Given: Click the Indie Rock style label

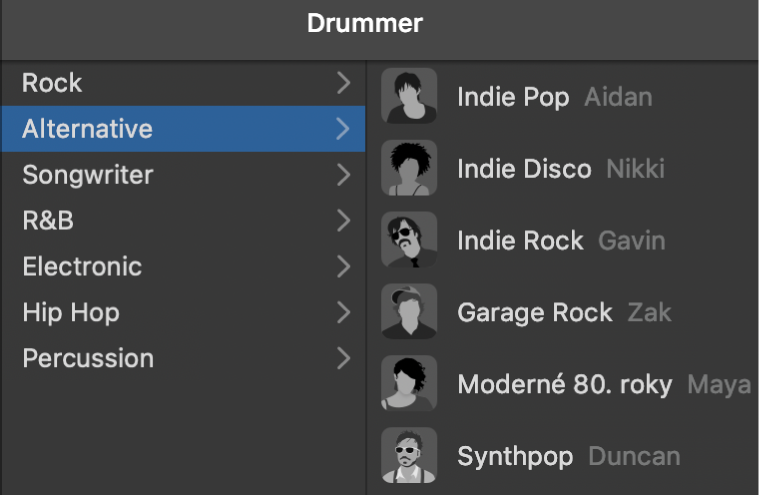Looking at the screenshot, I should (520, 241).
